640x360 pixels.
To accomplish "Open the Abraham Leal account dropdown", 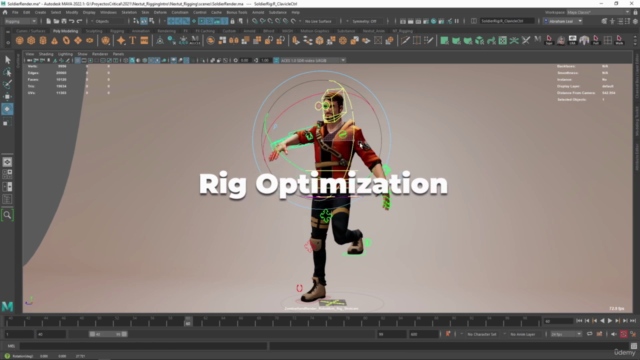I will tap(563, 21).
